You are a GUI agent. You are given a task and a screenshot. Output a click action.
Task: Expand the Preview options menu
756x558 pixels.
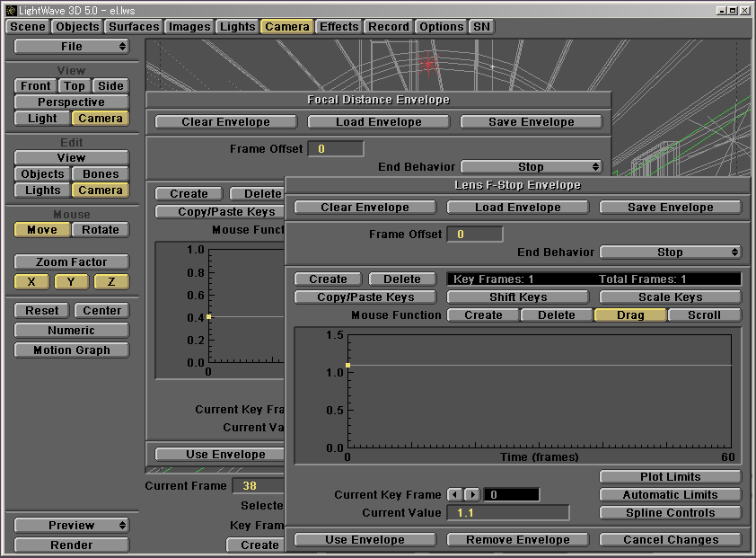coord(71,525)
